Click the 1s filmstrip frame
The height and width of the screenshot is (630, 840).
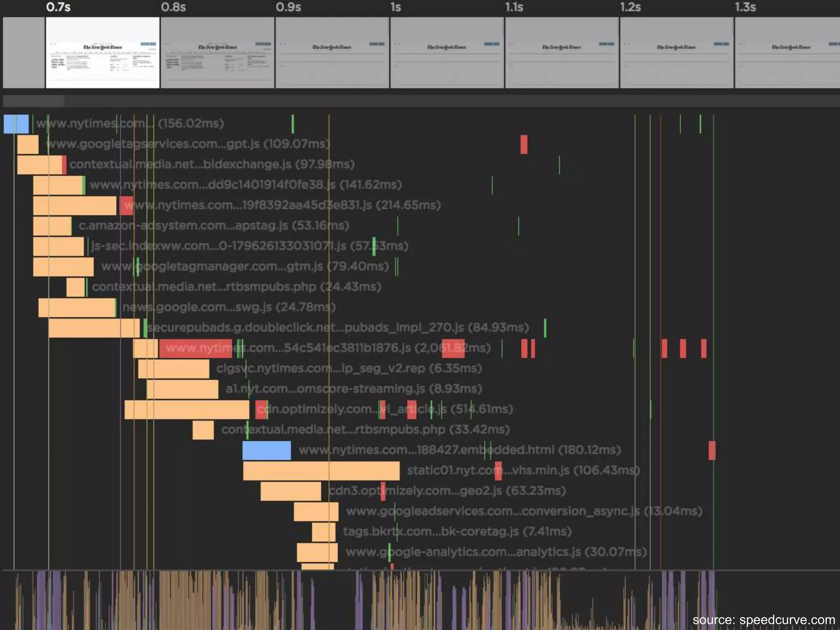(x=447, y=52)
